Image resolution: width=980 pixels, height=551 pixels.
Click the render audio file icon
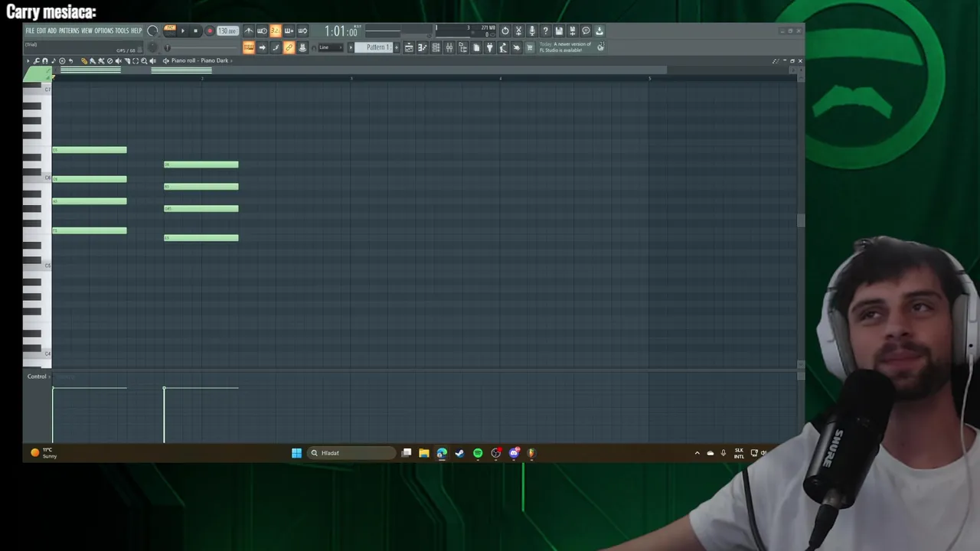coord(573,31)
